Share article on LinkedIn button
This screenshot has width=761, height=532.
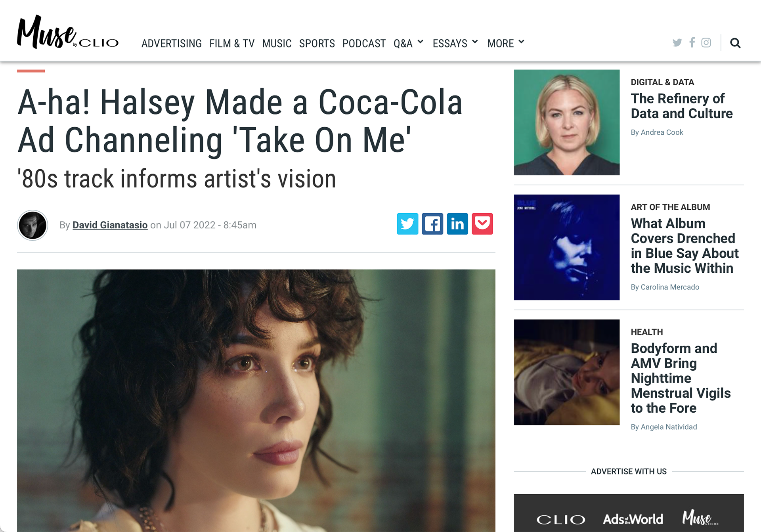(x=457, y=224)
